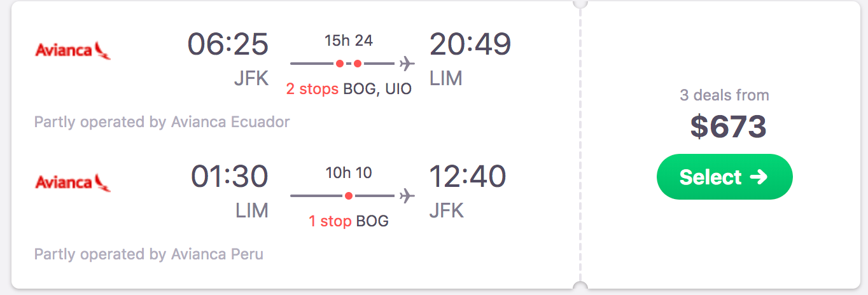Click the 12:40 JFK arrival time
This screenshot has height=295, width=868.
coord(468,177)
